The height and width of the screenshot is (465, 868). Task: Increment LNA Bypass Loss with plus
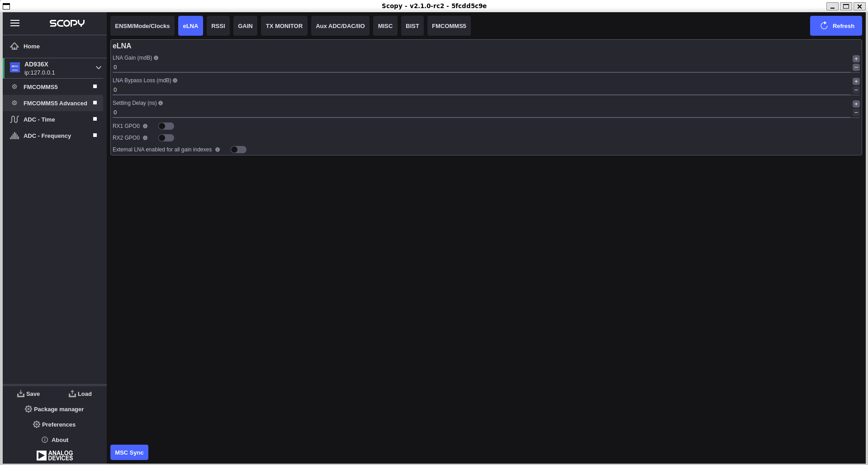pyautogui.click(x=856, y=81)
